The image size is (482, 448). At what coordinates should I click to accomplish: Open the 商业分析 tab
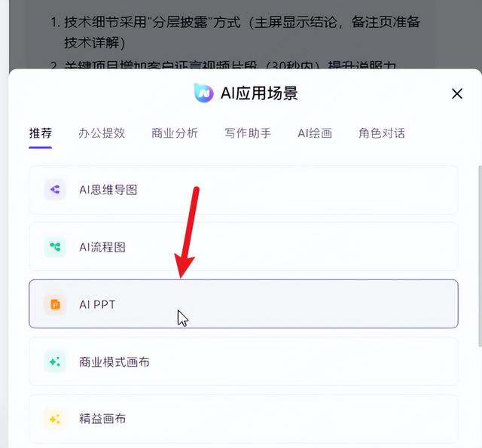[175, 133]
